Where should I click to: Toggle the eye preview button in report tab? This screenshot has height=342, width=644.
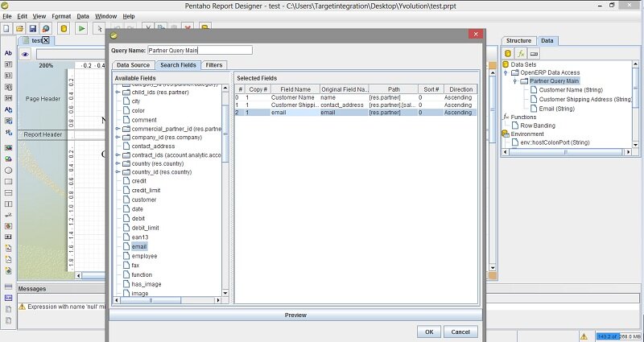25,54
